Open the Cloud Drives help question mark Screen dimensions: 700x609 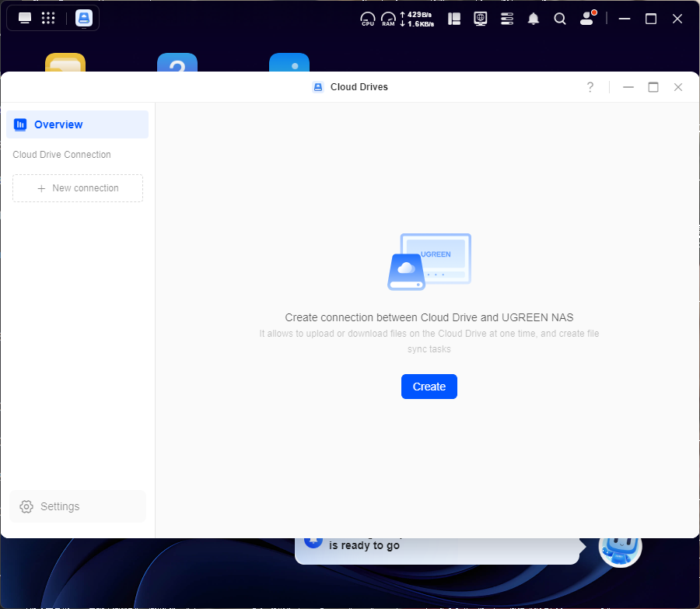pos(590,87)
